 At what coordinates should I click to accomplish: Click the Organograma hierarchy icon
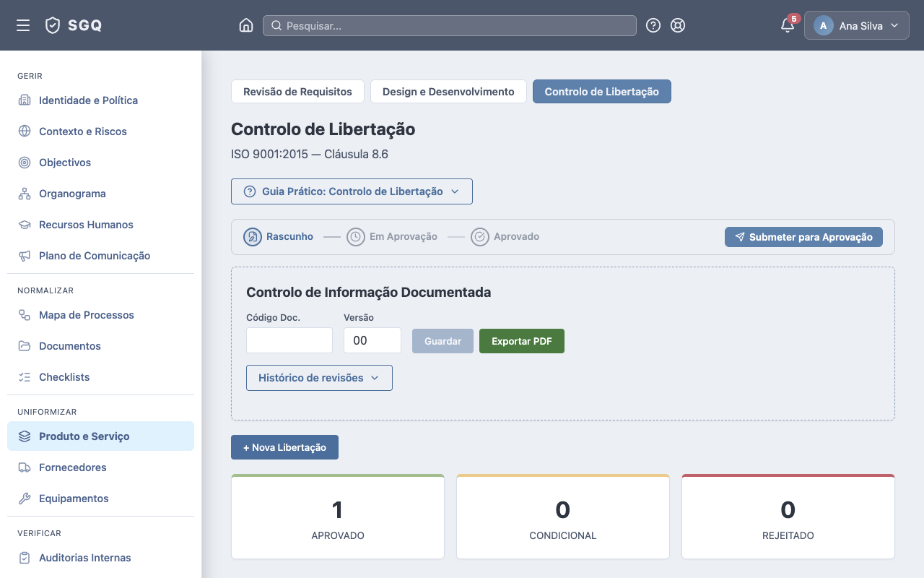pyautogui.click(x=25, y=194)
